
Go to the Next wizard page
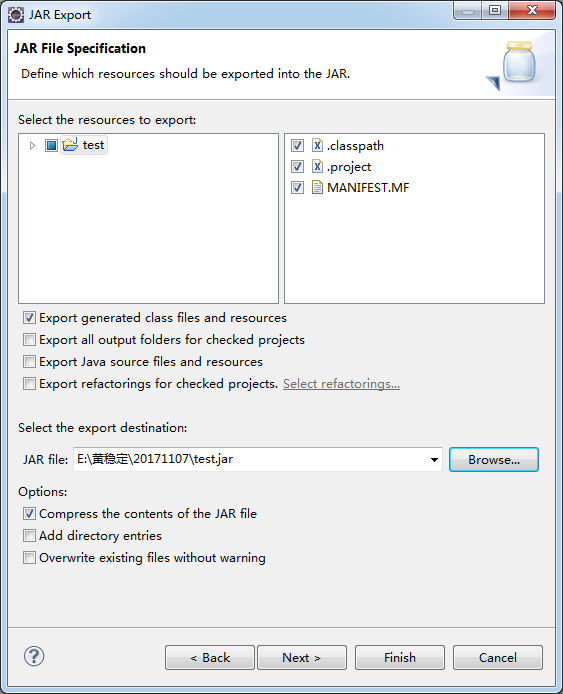pyautogui.click(x=302, y=657)
